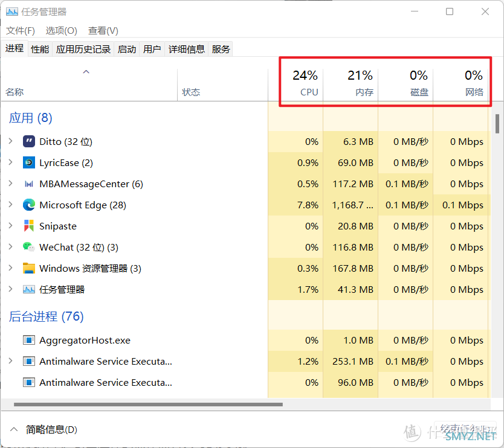Sort processes by 网络 column
The height and width of the screenshot is (448, 504).
tap(461, 85)
